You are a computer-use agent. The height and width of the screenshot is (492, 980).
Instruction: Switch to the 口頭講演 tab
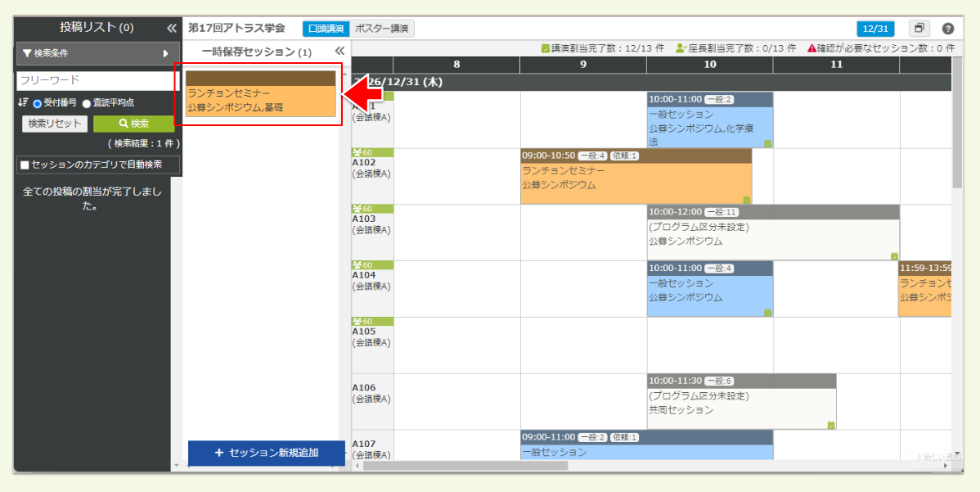[326, 29]
